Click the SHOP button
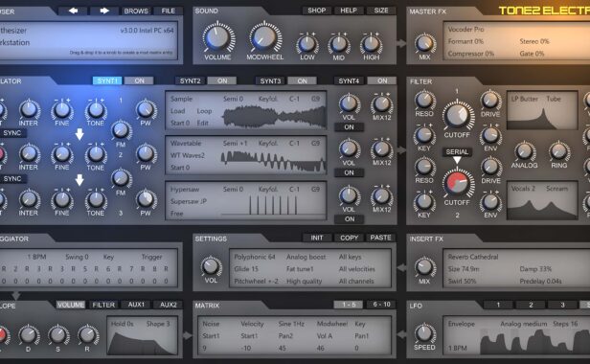 point(316,11)
